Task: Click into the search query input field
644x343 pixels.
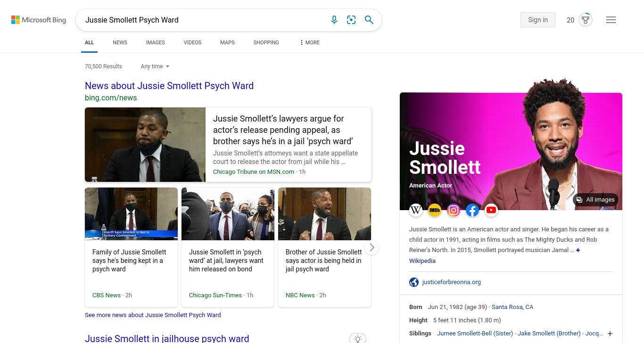Action: [203, 20]
